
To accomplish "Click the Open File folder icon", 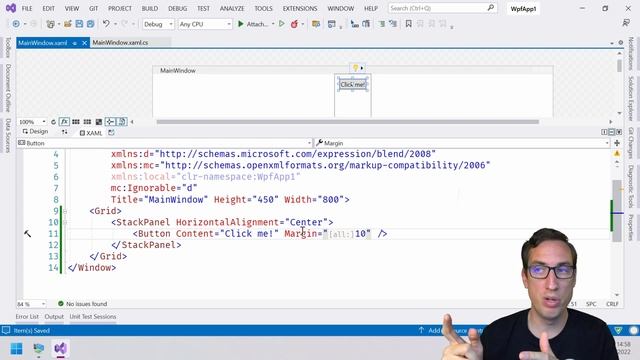I will click(x=68, y=24).
